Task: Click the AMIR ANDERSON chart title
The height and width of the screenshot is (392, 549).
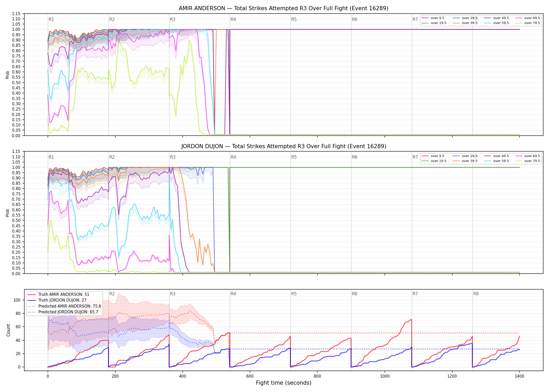Action: [283, 8]
